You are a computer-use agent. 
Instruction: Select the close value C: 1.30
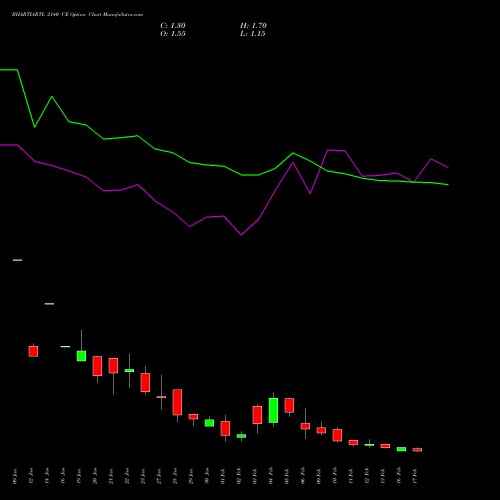(173, 26)
